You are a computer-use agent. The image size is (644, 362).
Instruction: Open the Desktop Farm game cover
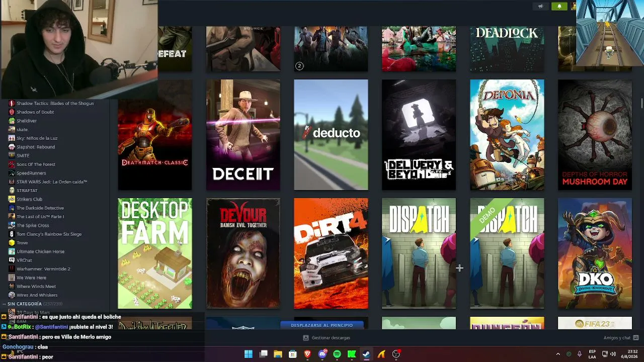click(155, 253)
